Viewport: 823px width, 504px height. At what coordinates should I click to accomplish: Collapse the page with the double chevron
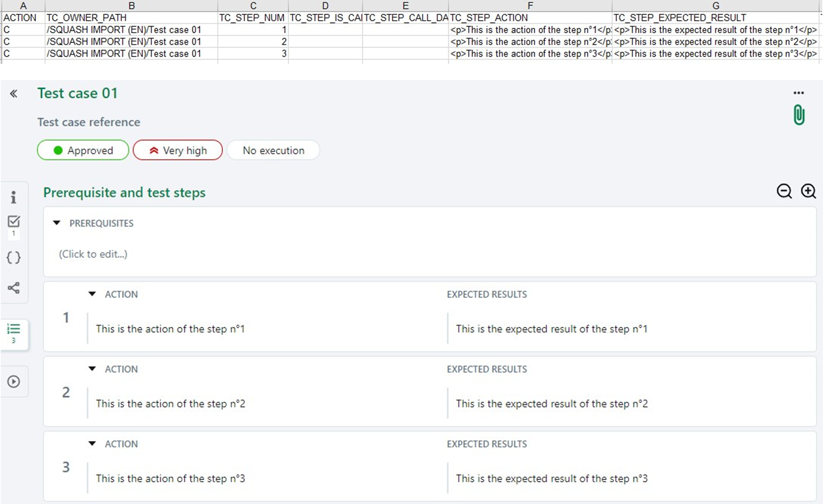[14, 94]
